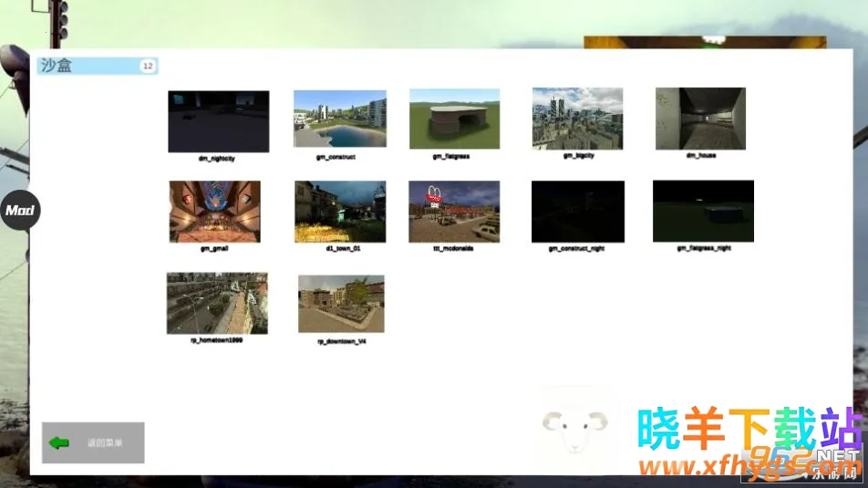Choose the rp_downtown_V4 map thumbnail
This screenshot has height=488, width=868.
click(x=341, y=304)
